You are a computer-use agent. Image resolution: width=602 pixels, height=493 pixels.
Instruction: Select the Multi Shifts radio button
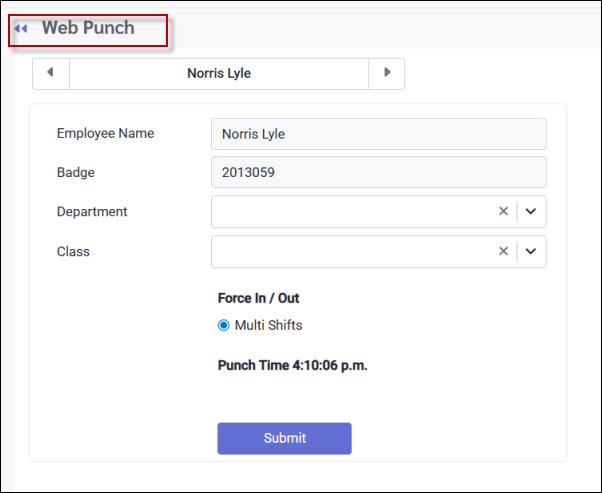pyautogui.click(x=224, y=325)
